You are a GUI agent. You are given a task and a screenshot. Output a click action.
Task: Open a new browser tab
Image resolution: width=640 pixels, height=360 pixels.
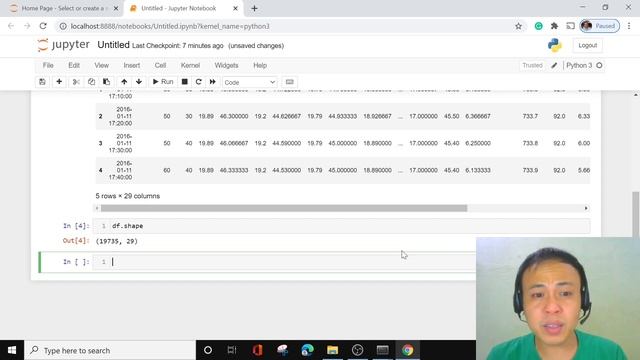(254, 8)
